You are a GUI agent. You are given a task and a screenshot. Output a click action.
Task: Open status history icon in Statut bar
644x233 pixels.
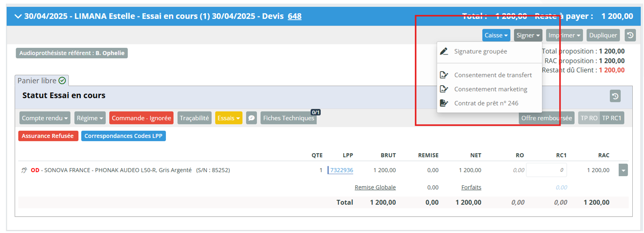click(615, 96)
